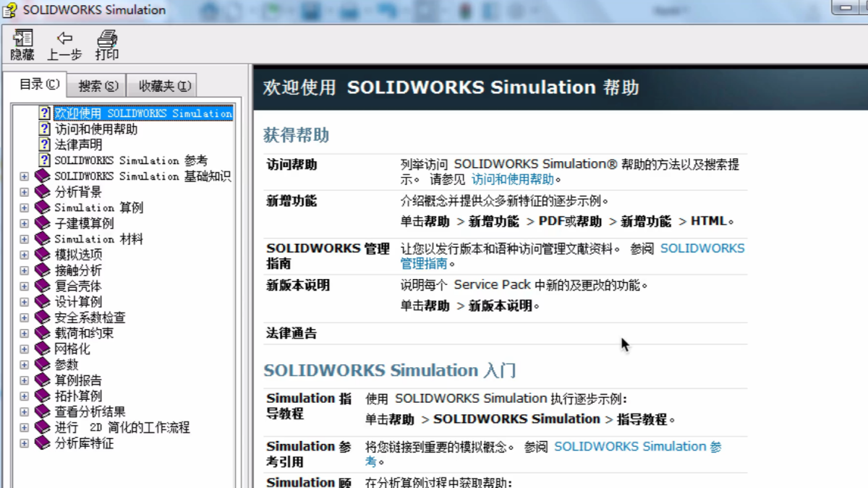This screenshot has height=488, width=868.
Task: Click the book icon beside 接触分析
Action: tap(43, 270)
